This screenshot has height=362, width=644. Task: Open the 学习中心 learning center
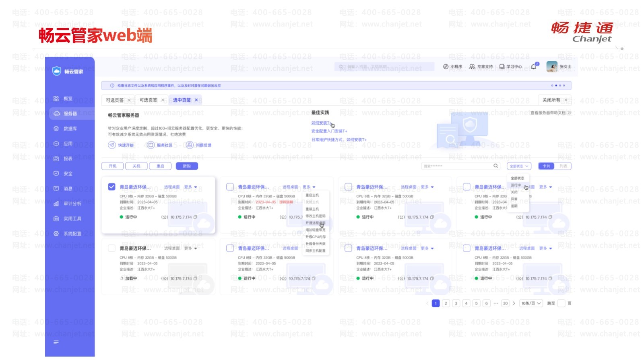pos(511,67)
